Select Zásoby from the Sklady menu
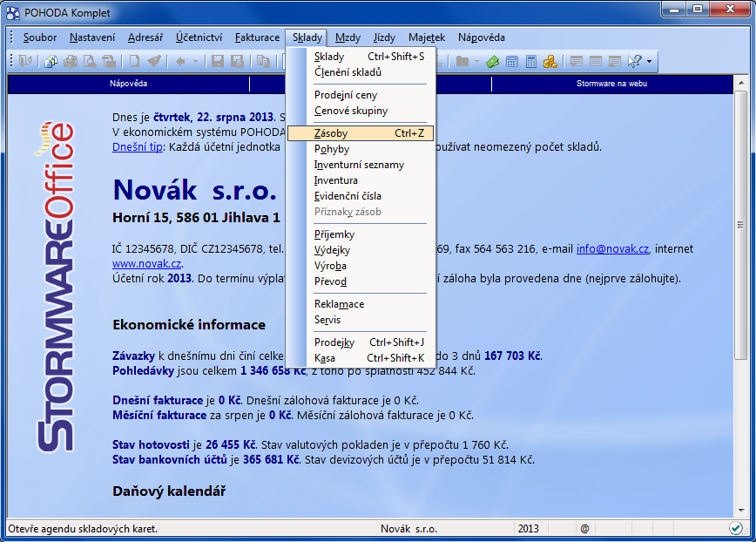Viewport: 756px width, 542px height. (x=331, y=133)
